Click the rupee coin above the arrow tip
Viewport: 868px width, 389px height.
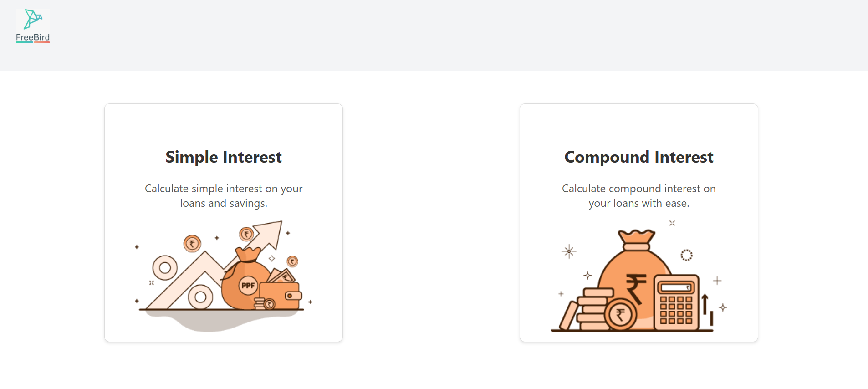(x=246, y=234)
